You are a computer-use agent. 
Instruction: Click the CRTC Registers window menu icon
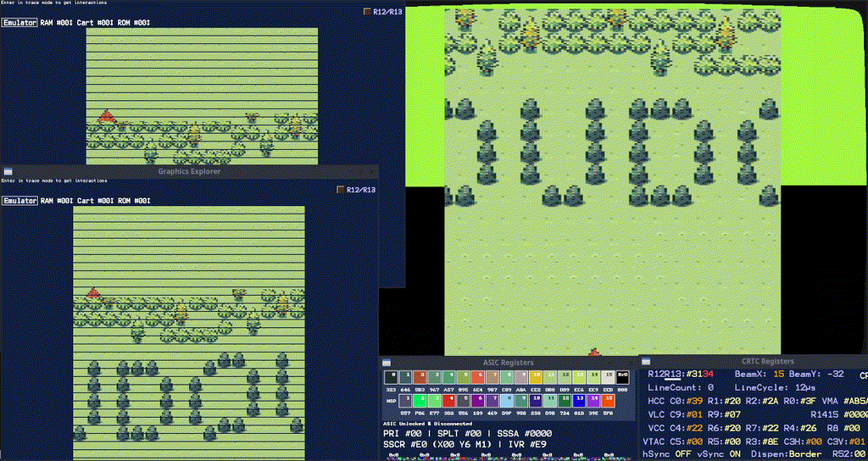click(x=646, y=362)
